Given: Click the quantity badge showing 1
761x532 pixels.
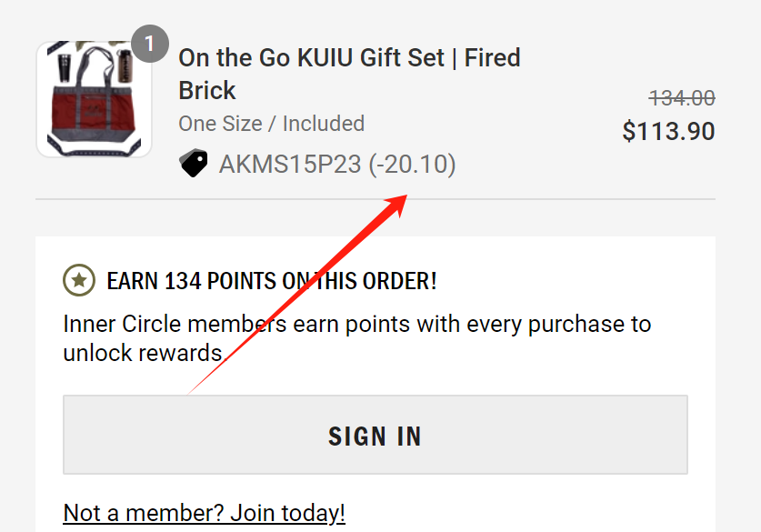Looking at the screenshot, I should 150,44.
